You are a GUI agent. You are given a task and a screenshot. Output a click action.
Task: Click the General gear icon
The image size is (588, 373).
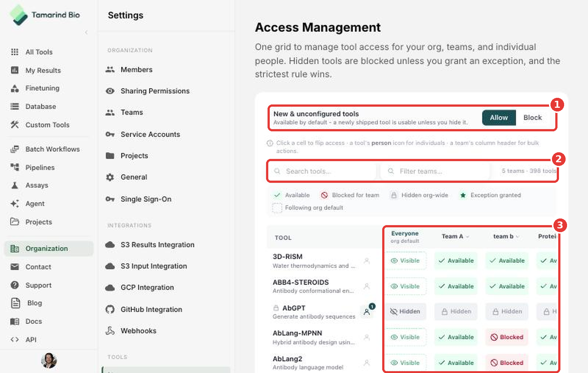pos(110,177)
